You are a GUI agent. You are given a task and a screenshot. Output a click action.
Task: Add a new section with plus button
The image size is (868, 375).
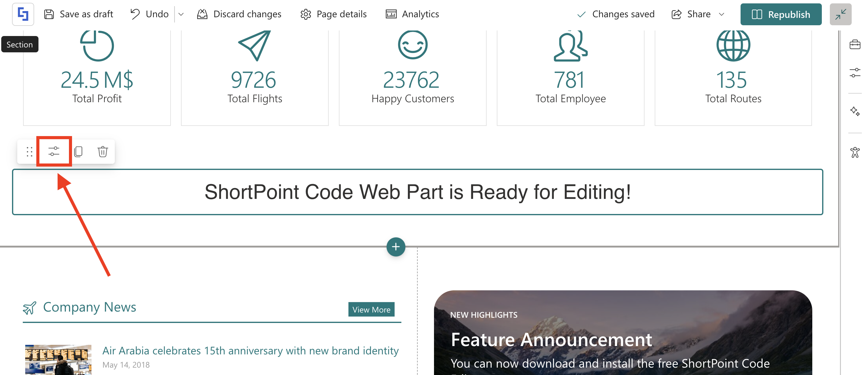coord(396,247)
